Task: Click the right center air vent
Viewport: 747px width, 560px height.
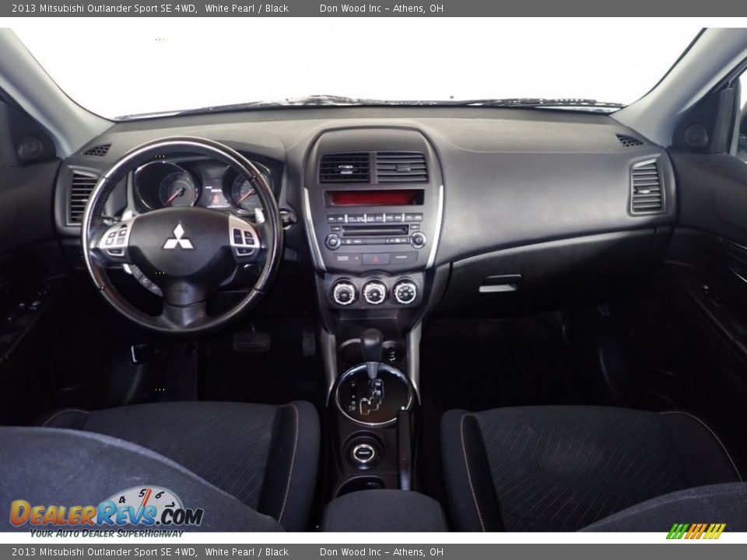Action: pyautogui.click(x=402, y=167)
